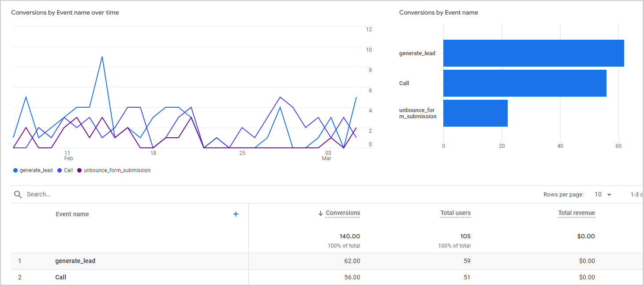The image size is (644, 286).
Task: Open the Rows per page dropdown
Action: [603, 195]
